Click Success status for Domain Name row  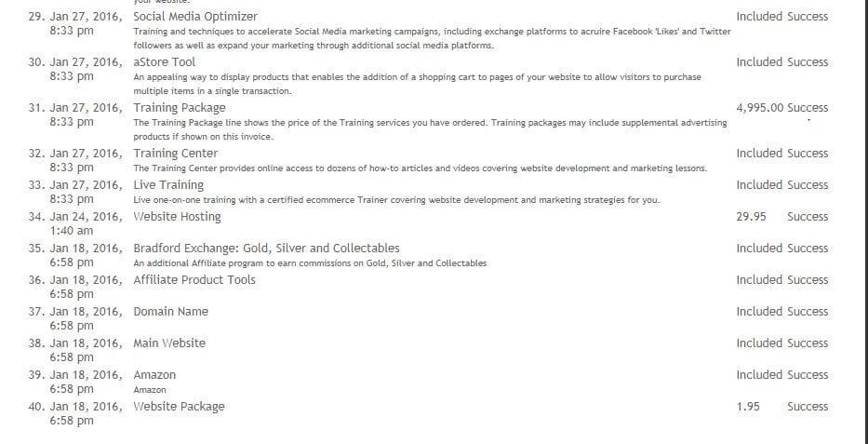[808, 312]
